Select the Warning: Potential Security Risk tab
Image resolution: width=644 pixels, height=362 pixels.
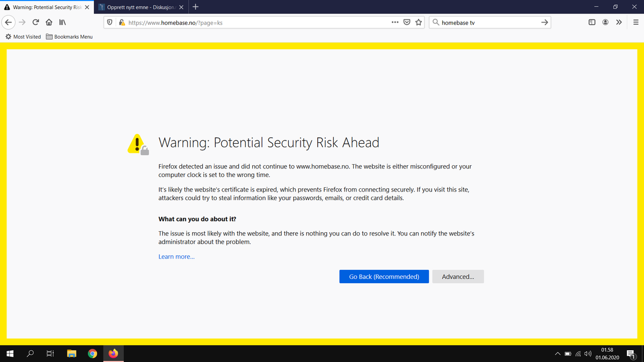pos(46,8)
